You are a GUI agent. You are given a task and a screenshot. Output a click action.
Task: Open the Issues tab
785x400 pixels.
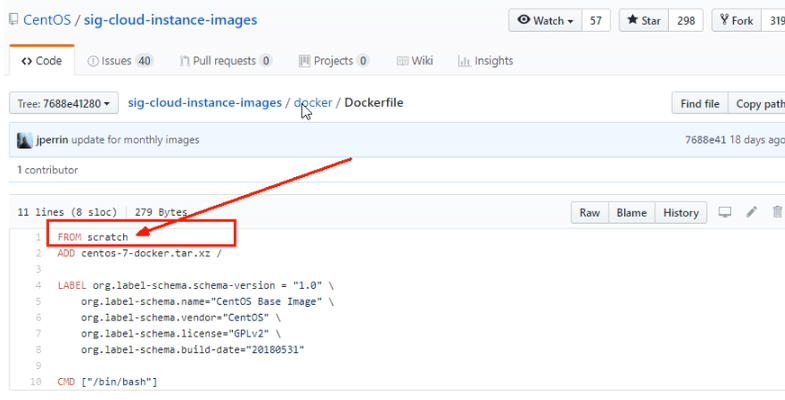(x=120, y=61)
